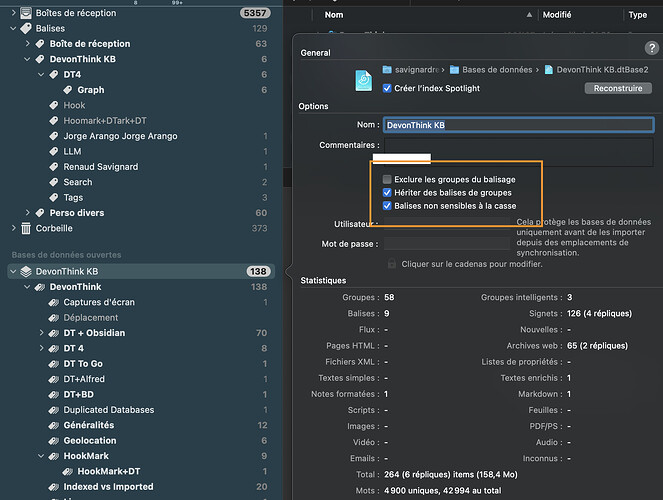The width and height of the screenshot is (663, 500).
Task: Select the Graph tag icon
Action: (68, 90)
